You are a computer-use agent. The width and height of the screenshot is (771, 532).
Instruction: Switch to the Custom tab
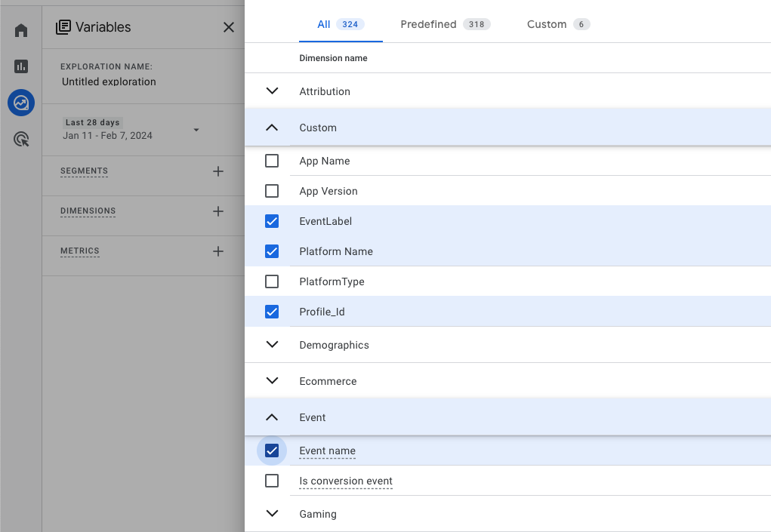click(x=558, y=24)
